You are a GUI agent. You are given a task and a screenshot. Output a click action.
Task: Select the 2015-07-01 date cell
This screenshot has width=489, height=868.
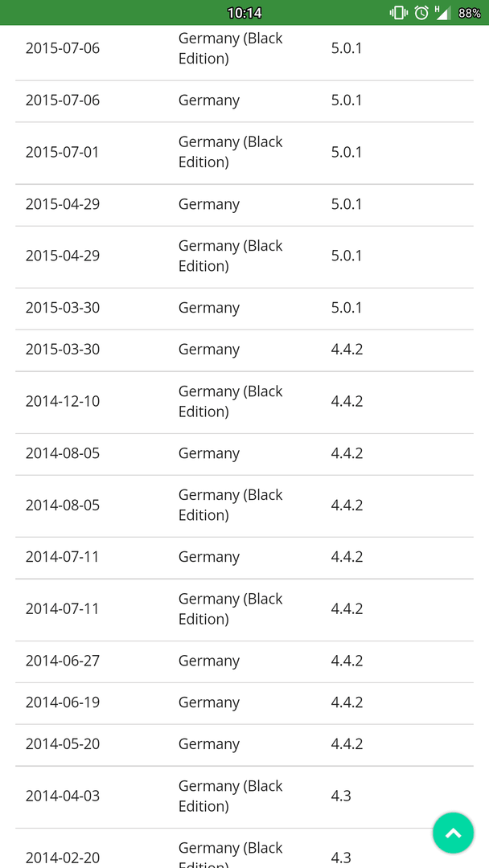click(x=63, y=152)
